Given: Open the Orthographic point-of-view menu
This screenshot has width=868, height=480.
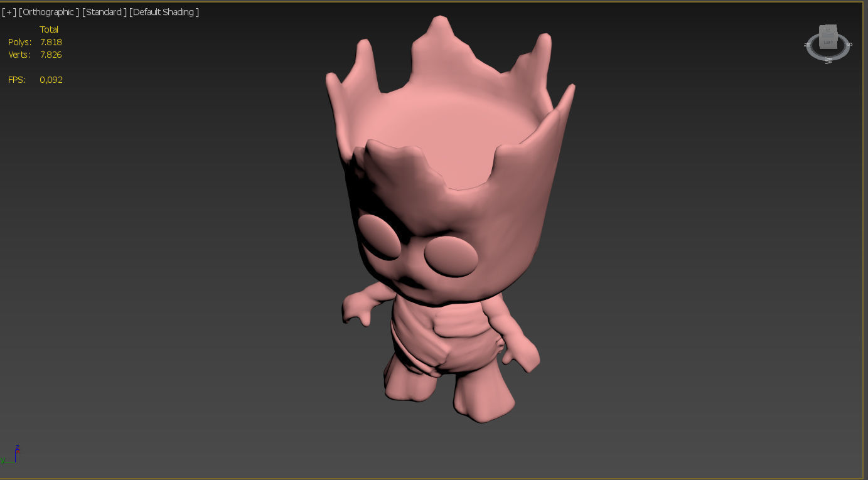Looking at the screenshot, I should [x=48, y=11].
